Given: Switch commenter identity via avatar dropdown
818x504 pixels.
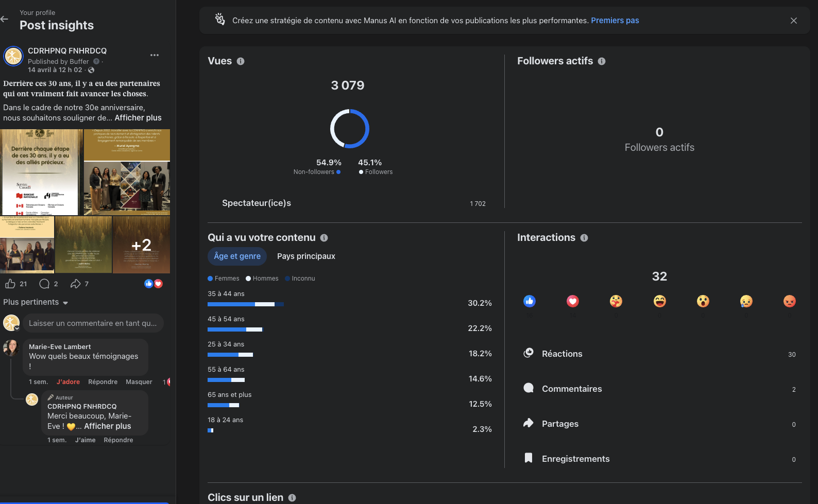Looking at the screenshot, I should [11, 323].
